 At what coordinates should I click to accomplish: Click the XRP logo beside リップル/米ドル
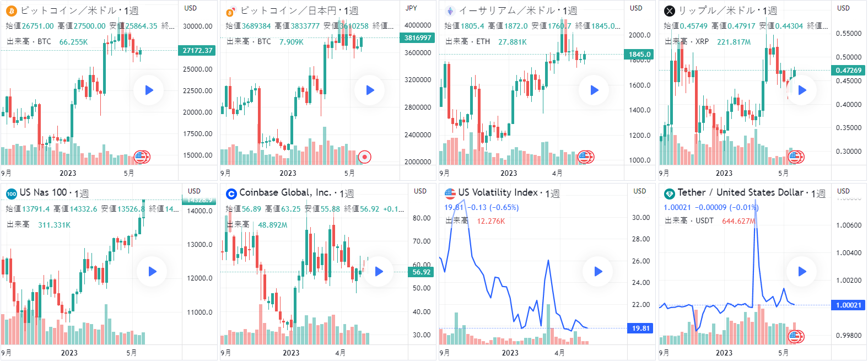[x=670, y=11]
